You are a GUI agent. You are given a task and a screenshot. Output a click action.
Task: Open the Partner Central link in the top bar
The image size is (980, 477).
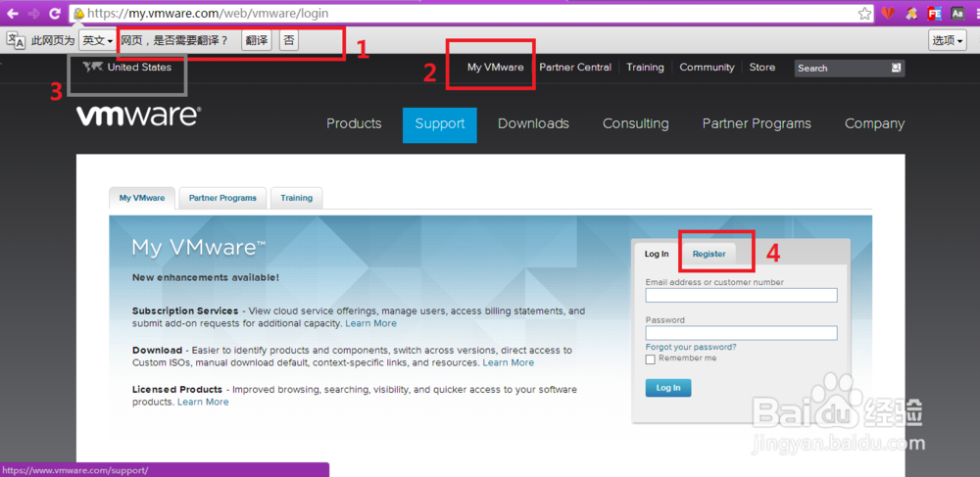click(x=575, y=67)
